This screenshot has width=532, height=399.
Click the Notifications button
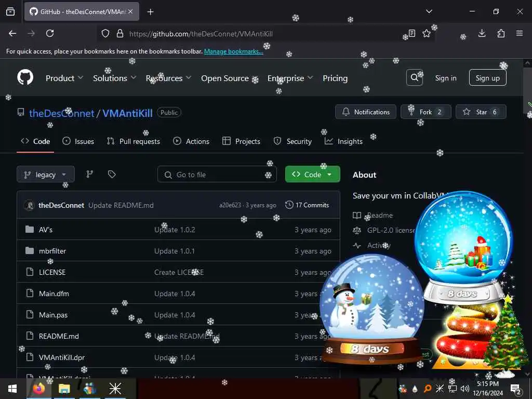(x=365, y=112)
